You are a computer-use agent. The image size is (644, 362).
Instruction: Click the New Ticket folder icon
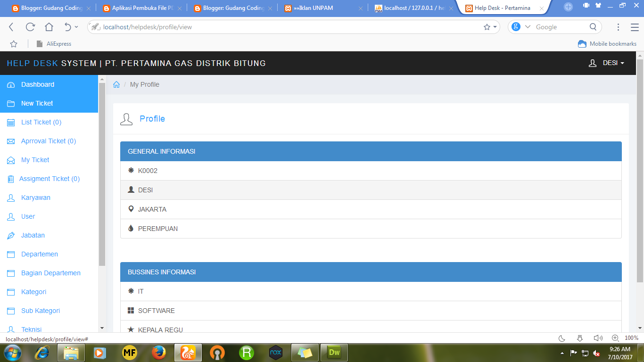pyautogui.click(x=11, y=104)
